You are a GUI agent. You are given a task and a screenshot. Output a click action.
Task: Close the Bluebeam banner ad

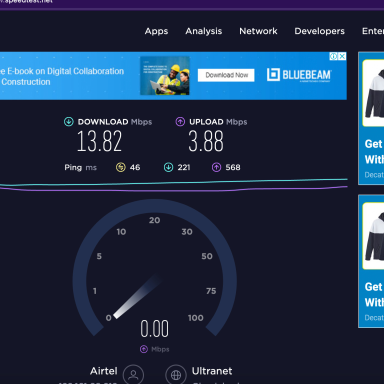[x=342, y=56]
